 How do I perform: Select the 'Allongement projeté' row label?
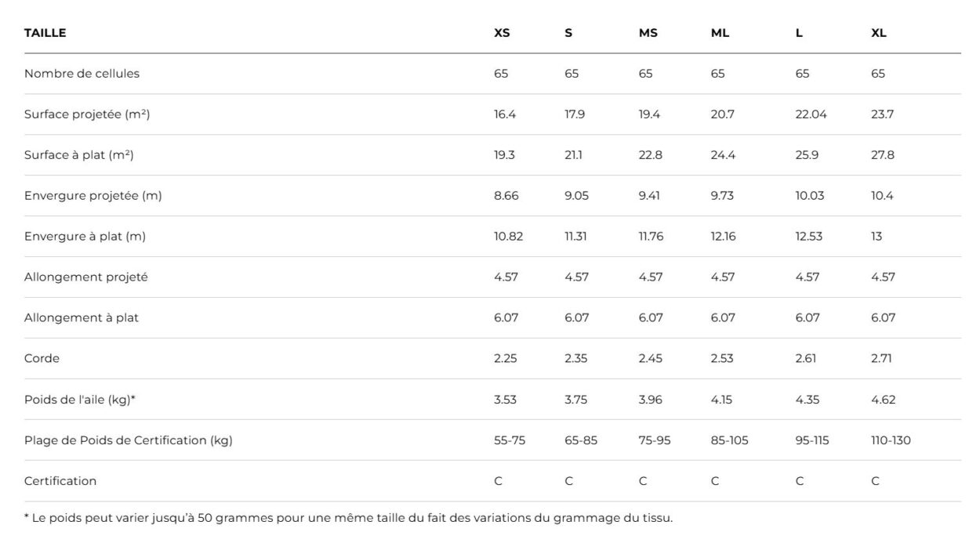pos(85,277)
